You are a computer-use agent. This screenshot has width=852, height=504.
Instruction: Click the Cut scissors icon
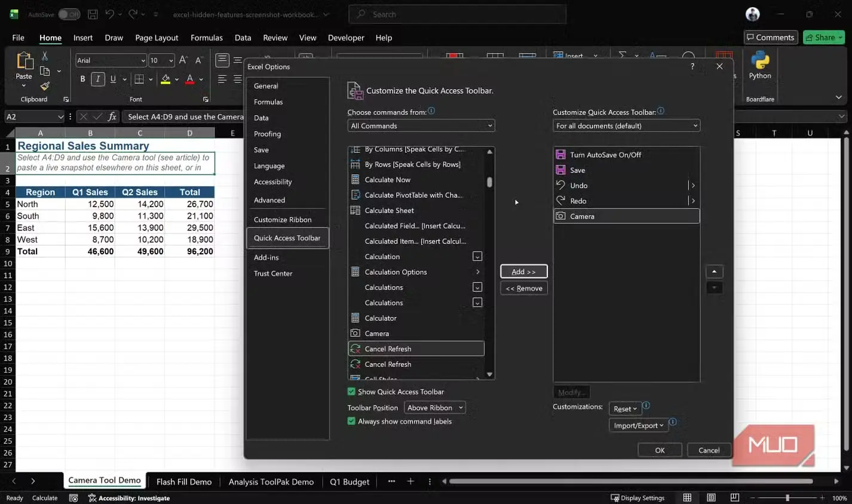[45, 56]
